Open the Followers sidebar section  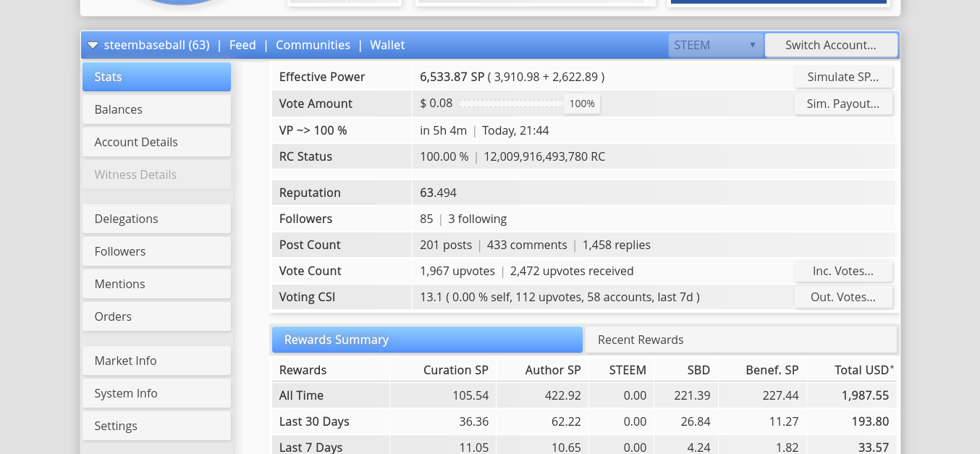pos(156,251)
